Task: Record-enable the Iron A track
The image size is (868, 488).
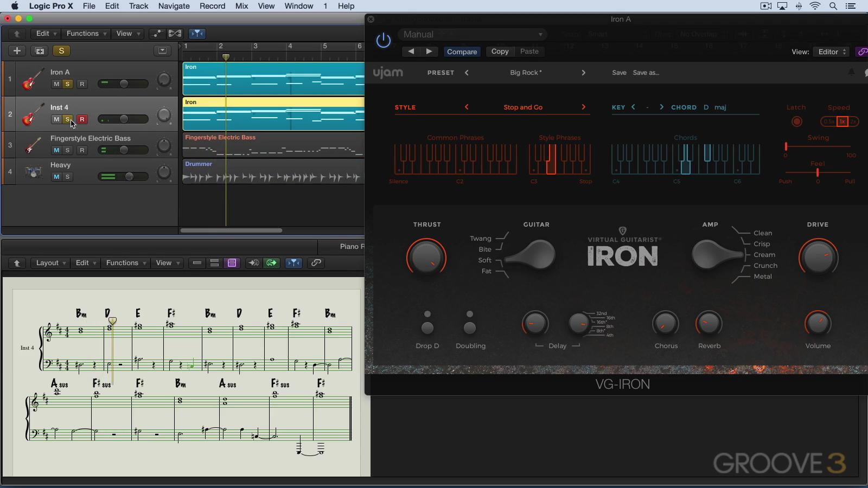Action: tap(82, 84)
